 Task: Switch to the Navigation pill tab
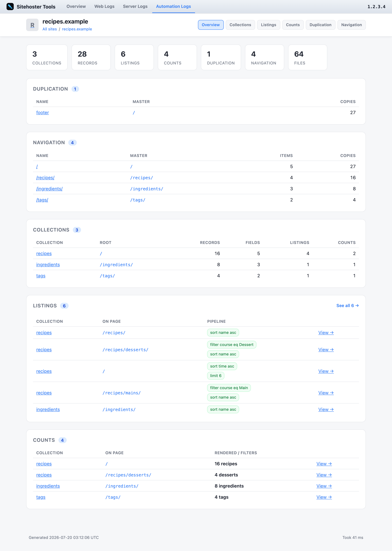[351, 25]
